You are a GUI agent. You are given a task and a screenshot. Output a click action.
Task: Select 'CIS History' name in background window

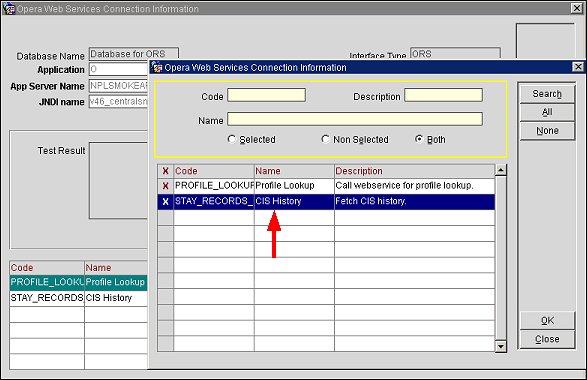116,298
